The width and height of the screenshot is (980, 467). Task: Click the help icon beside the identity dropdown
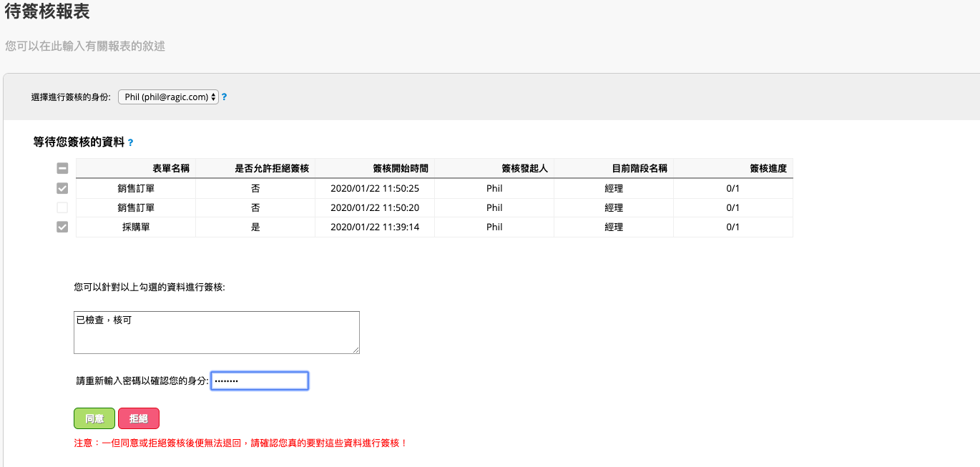click(x=224, y=97)
